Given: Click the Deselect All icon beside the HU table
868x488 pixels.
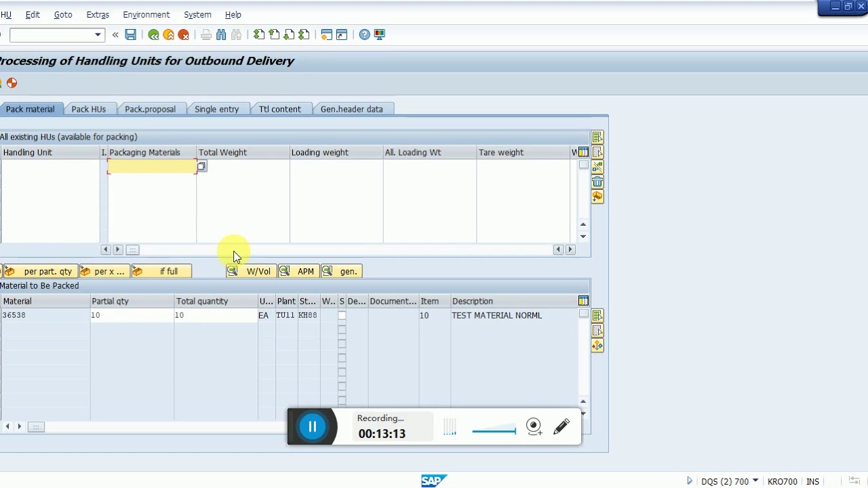Looking at the screenshot, I should pos(597,152).
